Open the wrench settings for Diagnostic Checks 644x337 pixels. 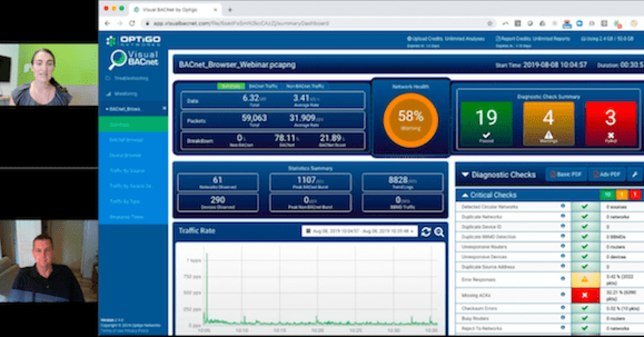pos(634,174)
